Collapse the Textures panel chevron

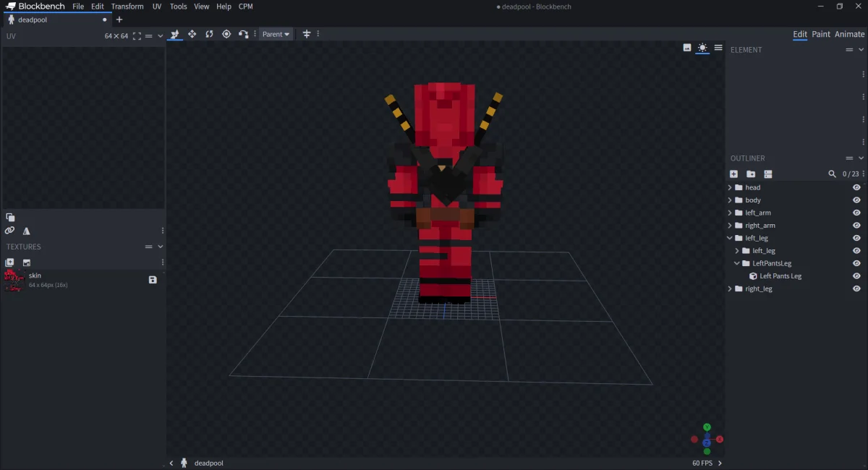[x=161, y=247]
